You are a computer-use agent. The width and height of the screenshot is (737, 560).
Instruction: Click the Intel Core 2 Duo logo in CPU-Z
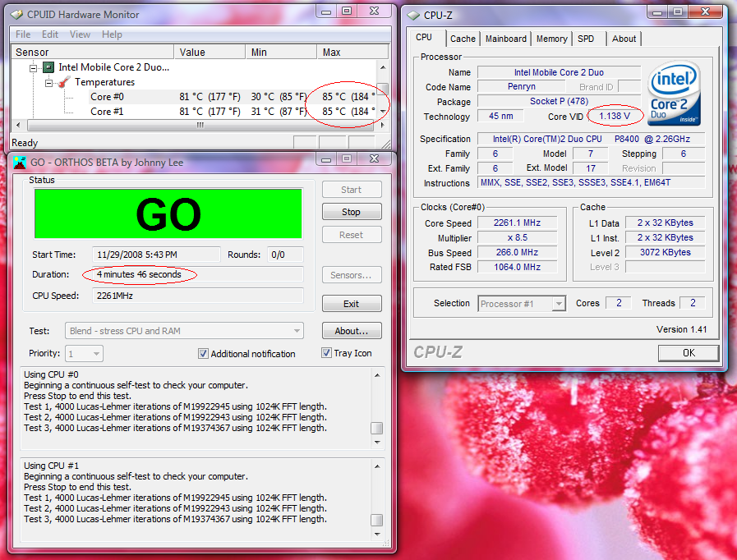674,93
